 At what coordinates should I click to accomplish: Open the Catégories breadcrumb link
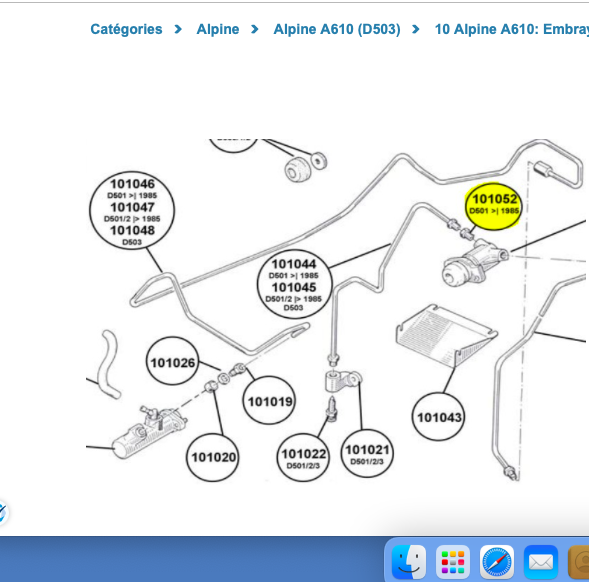click(x=126, y=29)
